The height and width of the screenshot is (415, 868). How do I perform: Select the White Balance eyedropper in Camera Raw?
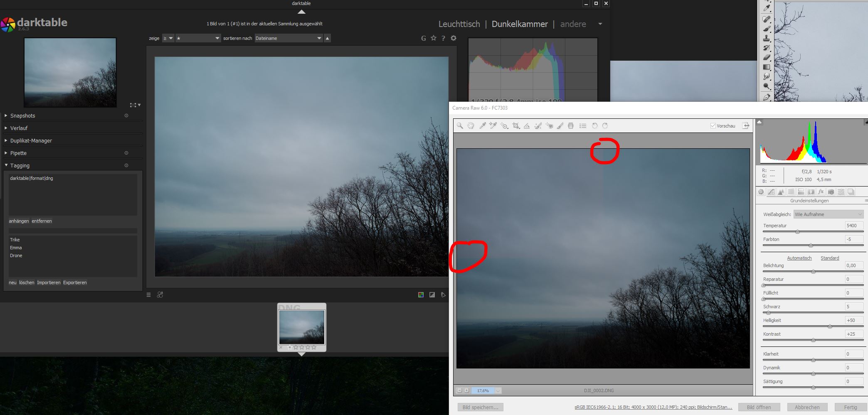point(482,125)
